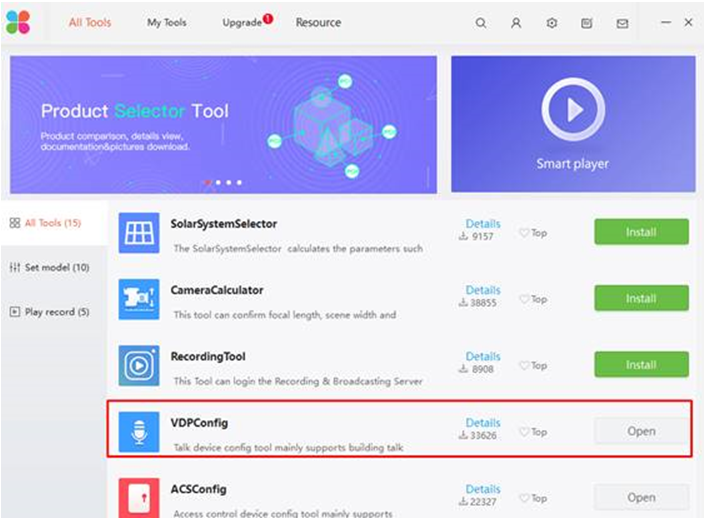View Details of RecordingTool

[483, 356]
